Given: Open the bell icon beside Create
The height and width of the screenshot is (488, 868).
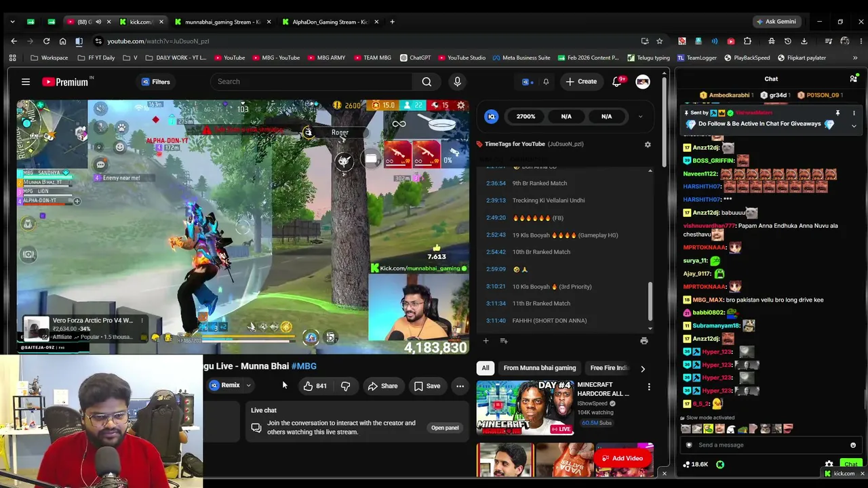Looking at the screenshot, I should coord(546,82).
